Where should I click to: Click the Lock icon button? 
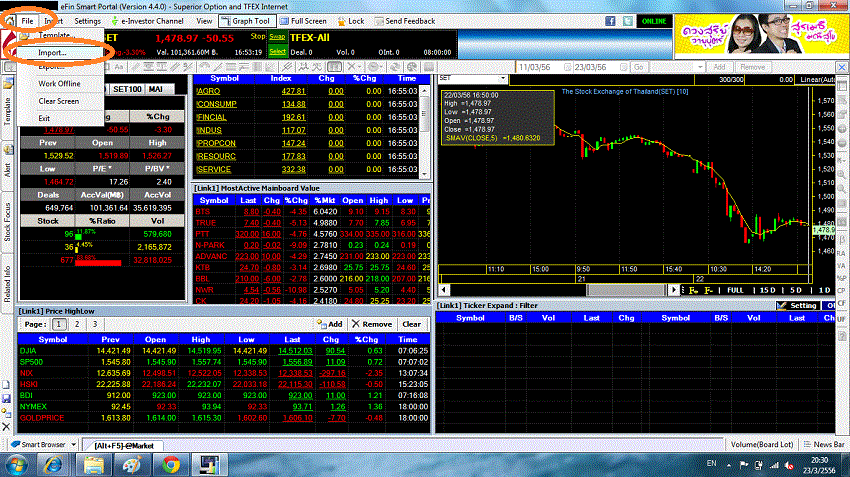click(351, 21)
